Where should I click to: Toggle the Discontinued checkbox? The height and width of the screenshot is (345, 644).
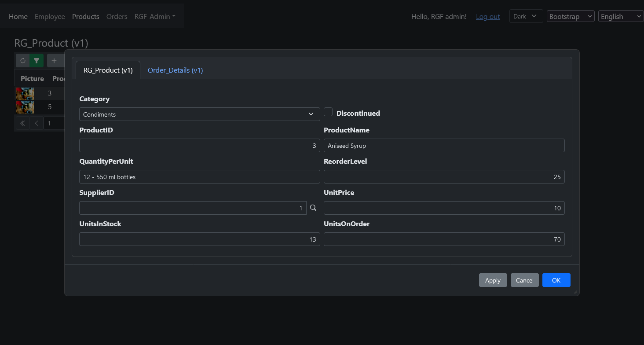328,112
